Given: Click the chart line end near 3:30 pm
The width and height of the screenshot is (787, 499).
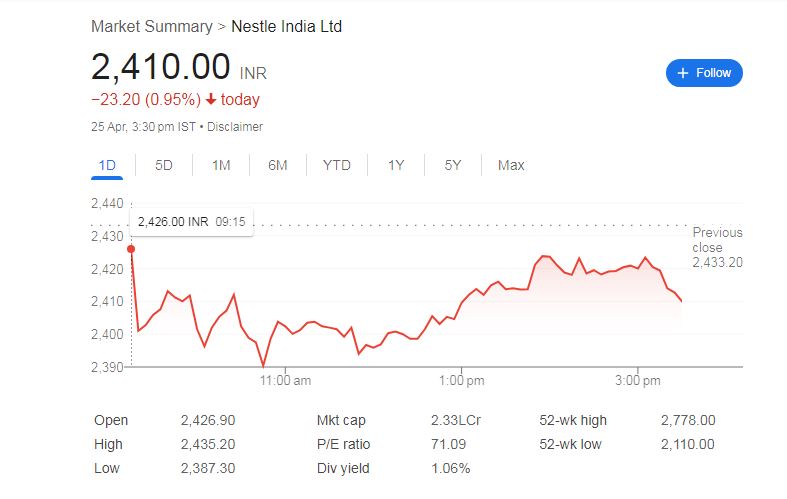Looking at the screenshot, I should [x=681, y=301].
